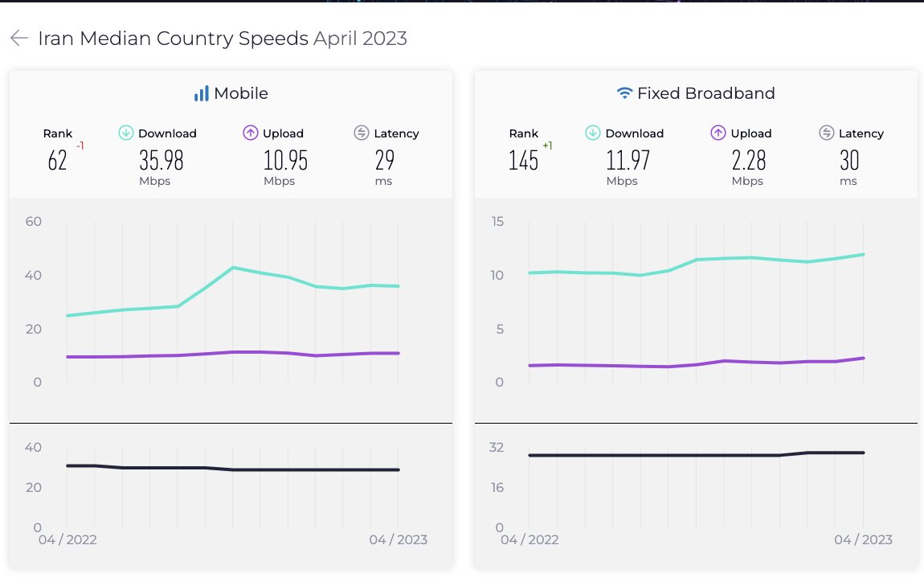Select the Mobile panel heading

(x=240, y=94)
